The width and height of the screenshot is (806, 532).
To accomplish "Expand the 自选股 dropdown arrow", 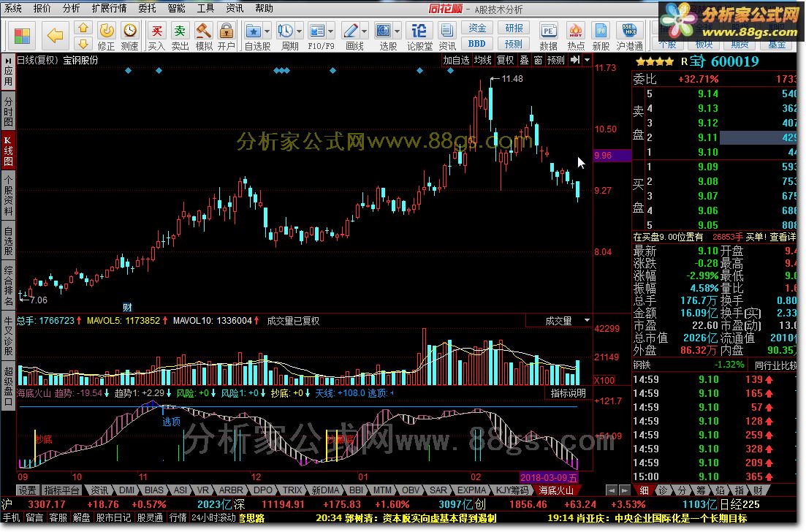I will click(267, 31).
